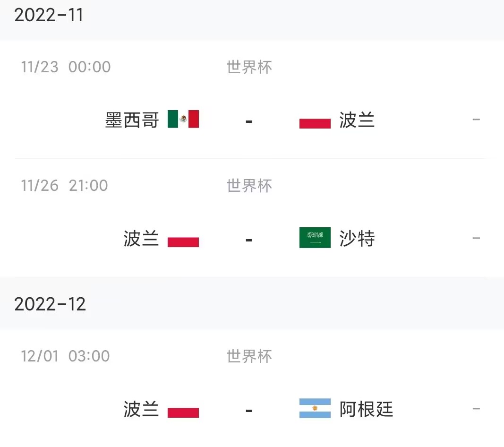The height and width of the screenshot is (447, 504).
Task: Open 墨西哥 team name
Action: click(132, 120)
